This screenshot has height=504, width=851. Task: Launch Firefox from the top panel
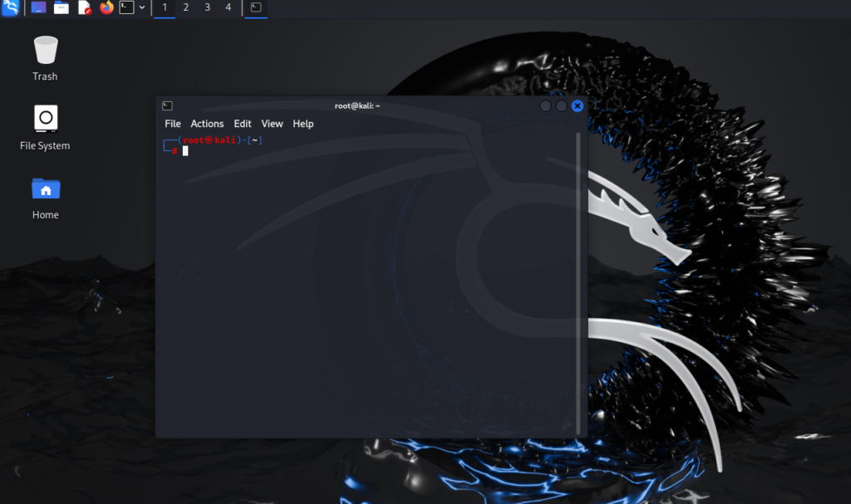(x=106, y=8)
